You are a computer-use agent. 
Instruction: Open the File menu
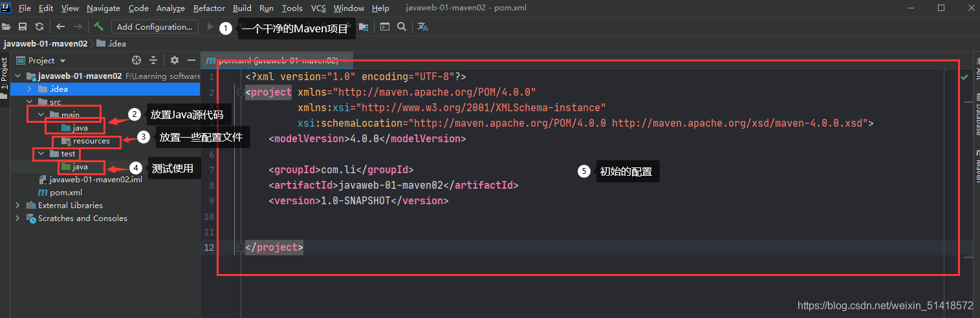pyautogui.click(x=25, y=8)
